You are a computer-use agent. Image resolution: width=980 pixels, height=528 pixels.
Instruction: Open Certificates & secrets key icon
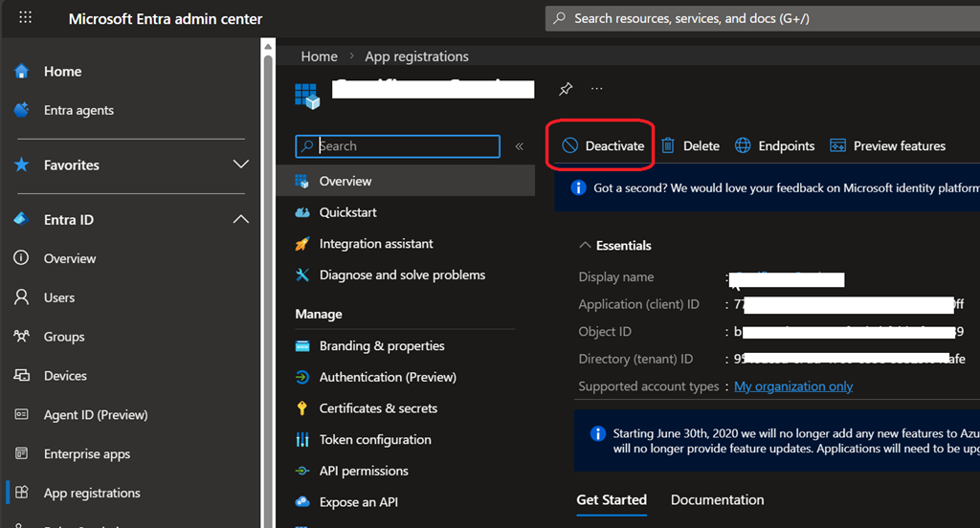[x=302, y=408]
